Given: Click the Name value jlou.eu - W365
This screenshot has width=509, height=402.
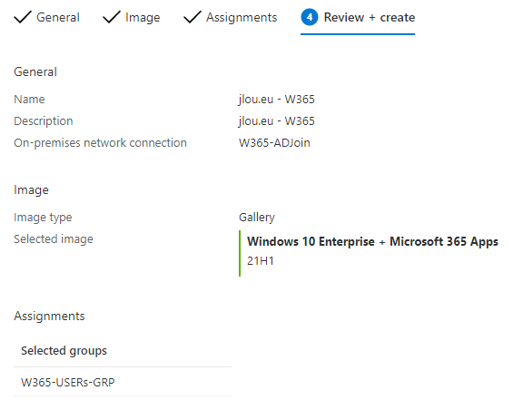Looking at the screenshot, I should coord(276,99).
